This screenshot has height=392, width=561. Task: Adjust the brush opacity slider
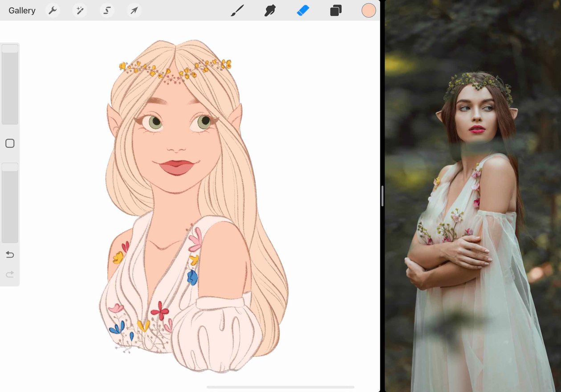[x=10, y=203]
